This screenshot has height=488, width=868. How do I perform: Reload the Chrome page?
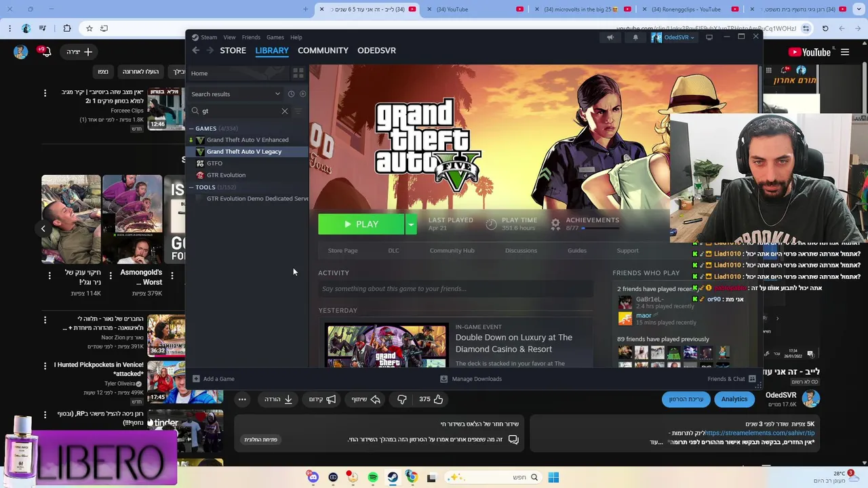[x=825, y=28]
